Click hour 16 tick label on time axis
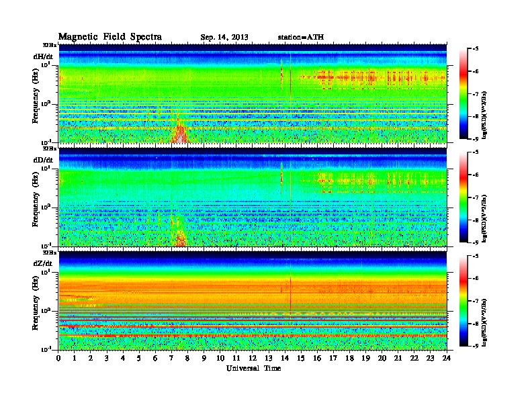532x411 pixels. point(317,359)
